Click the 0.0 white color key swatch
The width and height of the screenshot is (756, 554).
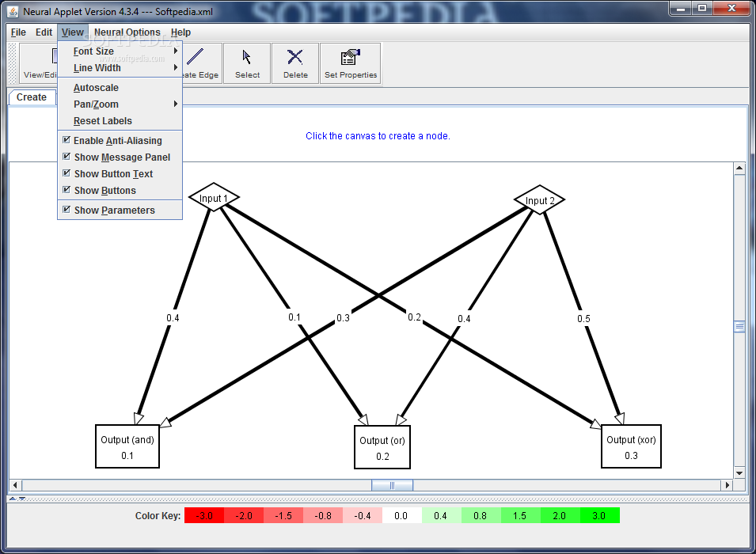(x=402, y=515)
